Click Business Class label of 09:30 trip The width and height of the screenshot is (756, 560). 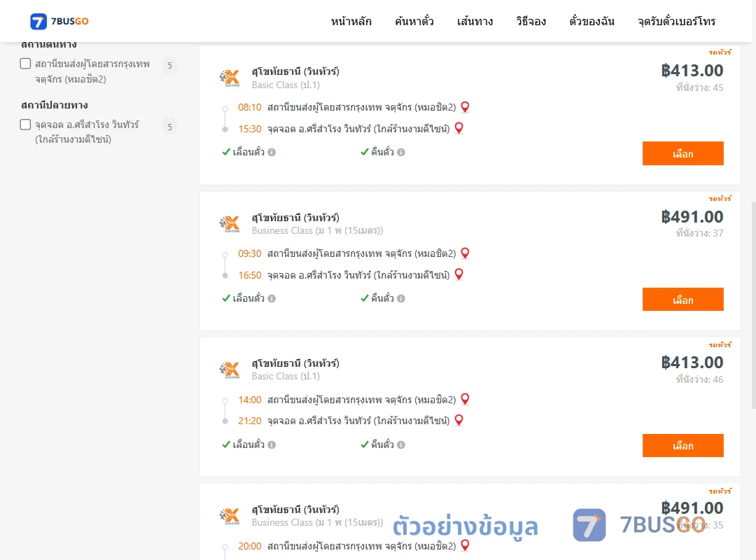(317, 230)
